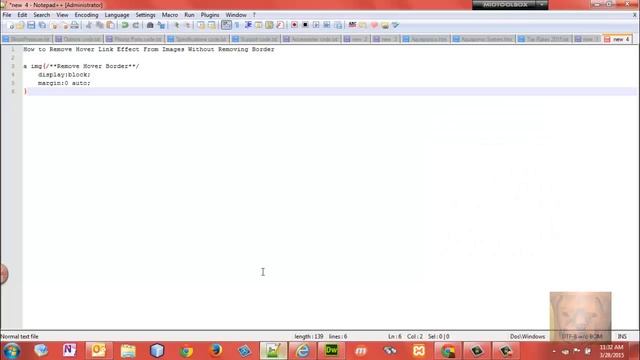Open the Search menu
This screenshot has height=360, width=640.
coord(42,15)
